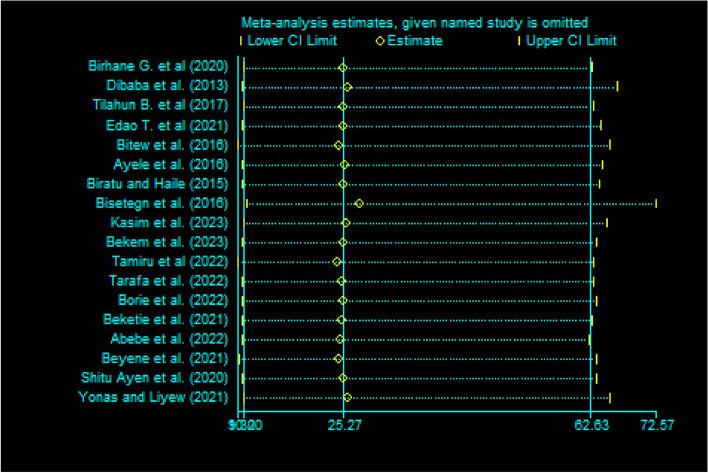This screenshot has width=708, height=473.
Task: Click the upper CI tick on the Bisetegn et al. row
Action: point(656,204)
